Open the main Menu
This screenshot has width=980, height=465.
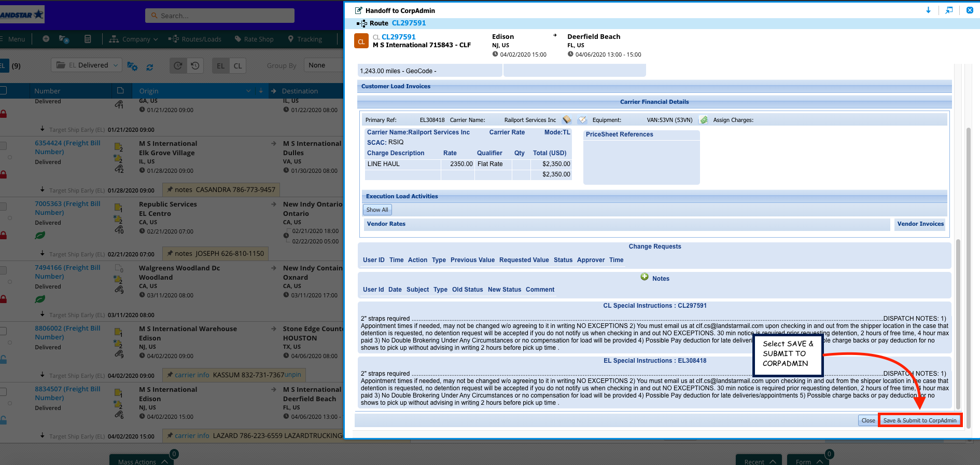tap(12, 39)
